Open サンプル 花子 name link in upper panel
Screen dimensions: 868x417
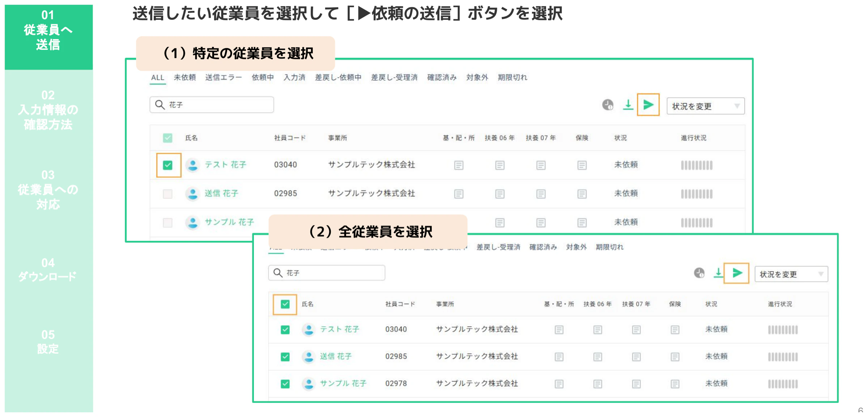pyautogui.click(x=230, y=222)
